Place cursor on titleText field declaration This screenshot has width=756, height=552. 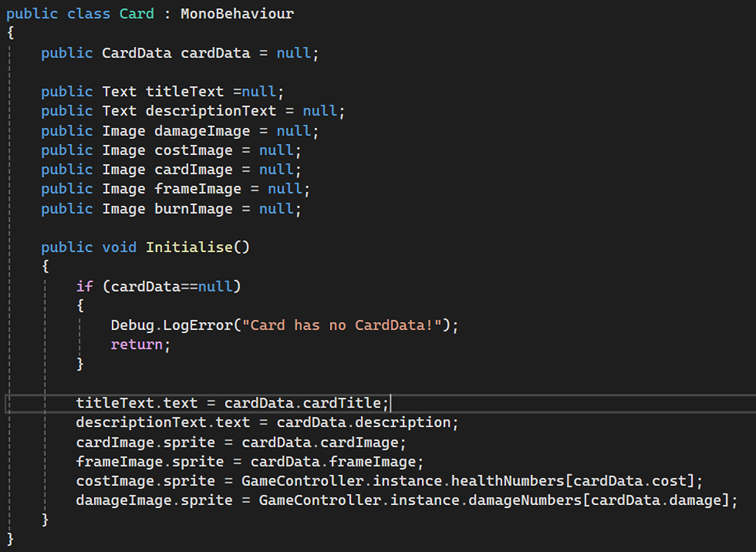[x=185, y=92]
